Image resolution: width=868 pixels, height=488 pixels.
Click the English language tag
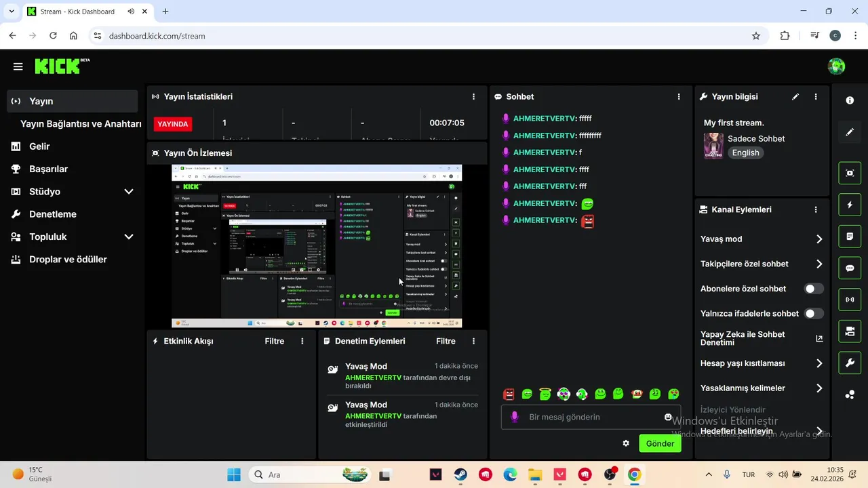tap(745, 153)
